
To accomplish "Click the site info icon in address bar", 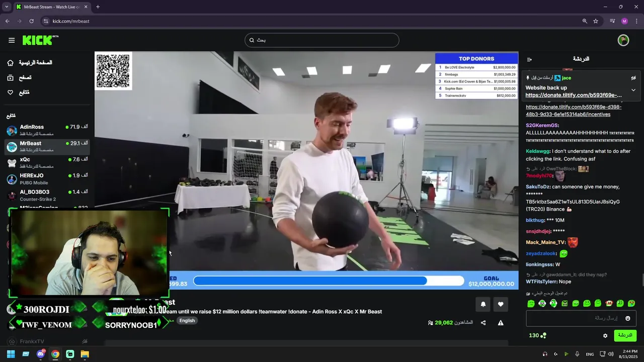I will click(45, 21).
